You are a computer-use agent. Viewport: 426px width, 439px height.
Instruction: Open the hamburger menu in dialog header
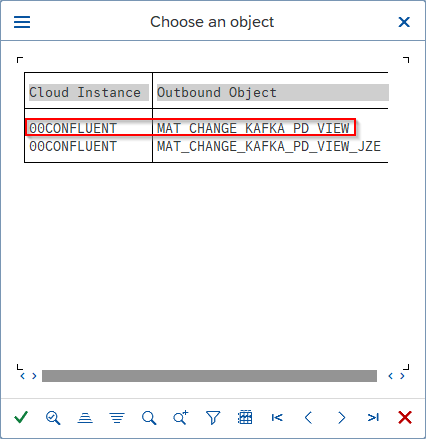(x=22, y=22)
